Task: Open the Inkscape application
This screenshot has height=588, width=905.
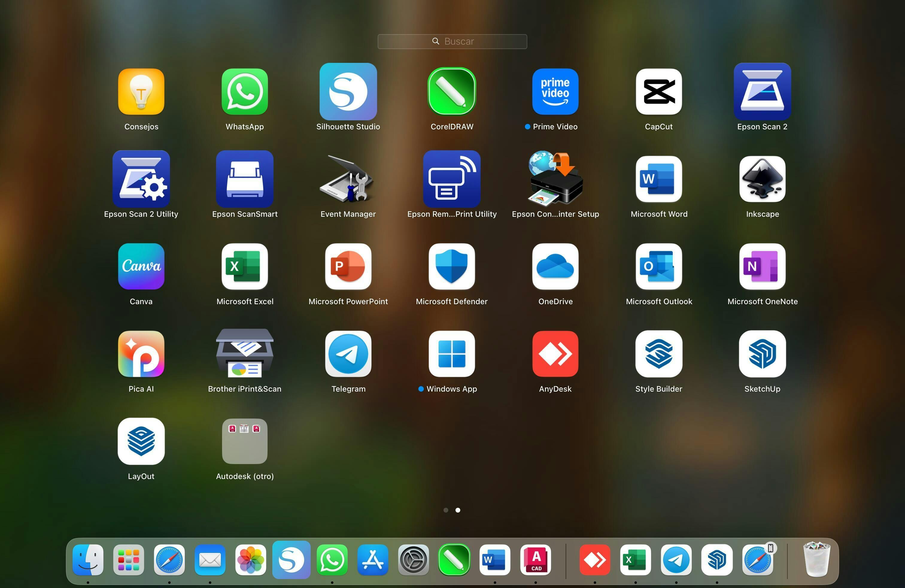Action: pyautogui.click(x=762, y=179)
